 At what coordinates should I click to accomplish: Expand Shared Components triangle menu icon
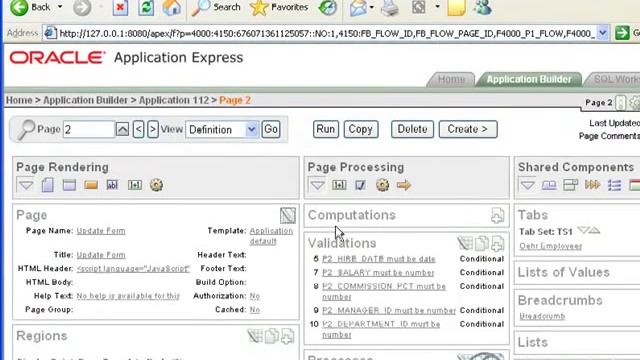(x=527, y=185)
